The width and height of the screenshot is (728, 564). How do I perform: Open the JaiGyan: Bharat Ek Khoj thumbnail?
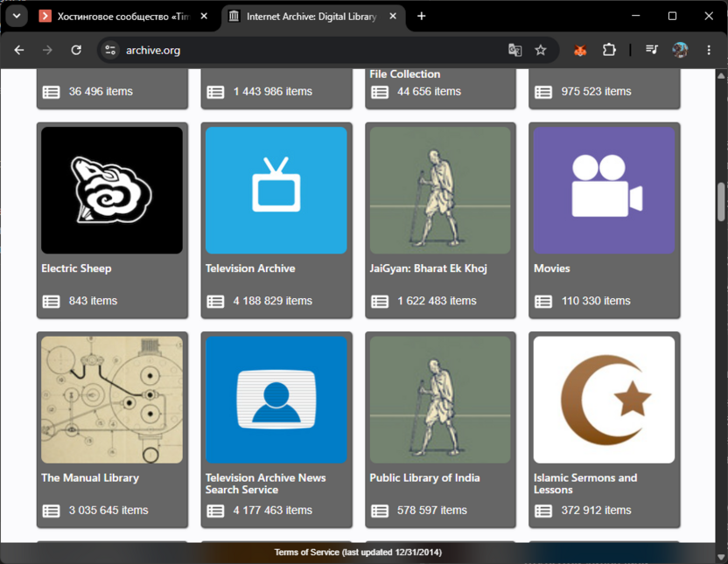coord(440,190)
